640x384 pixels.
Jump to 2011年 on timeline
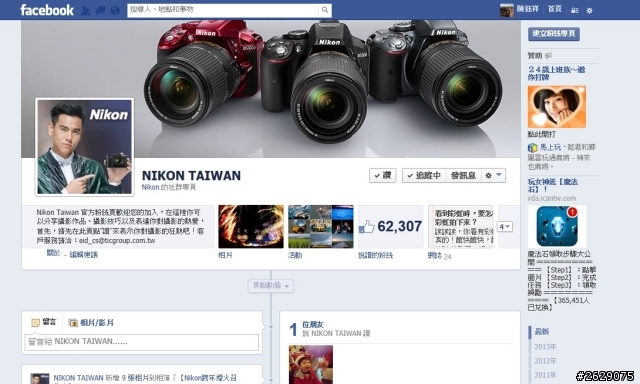545,375
